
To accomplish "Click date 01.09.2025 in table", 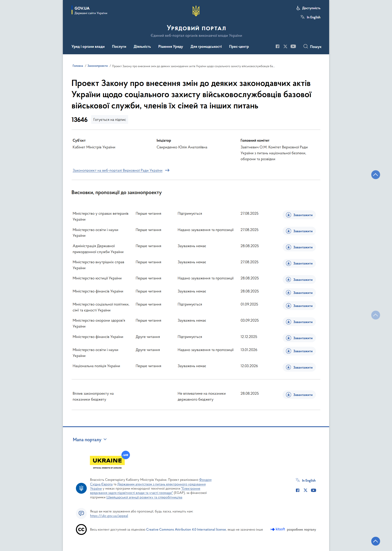I will tap(249, 304).
